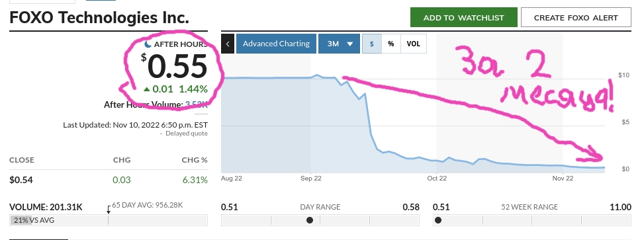Click the Add to Watchlist button
This screenshot has height=240, width=644.
(x=464, y=18)
